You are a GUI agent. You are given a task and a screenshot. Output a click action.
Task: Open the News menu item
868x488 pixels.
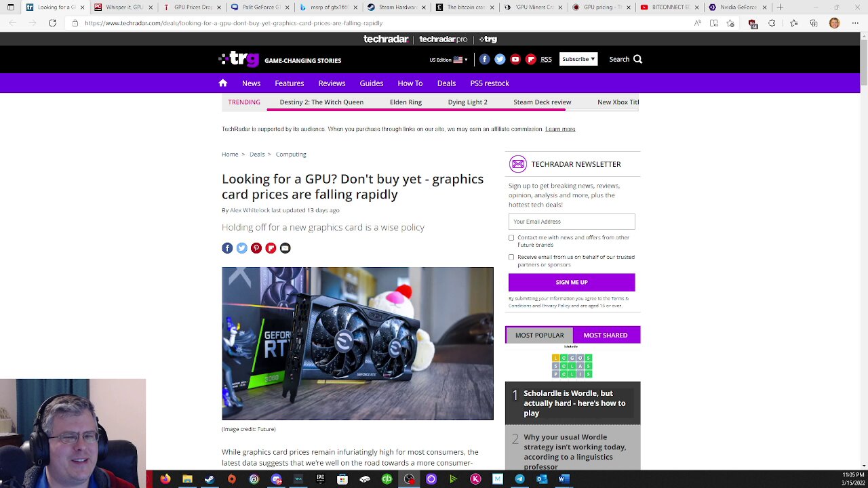(x=251, y=83)
